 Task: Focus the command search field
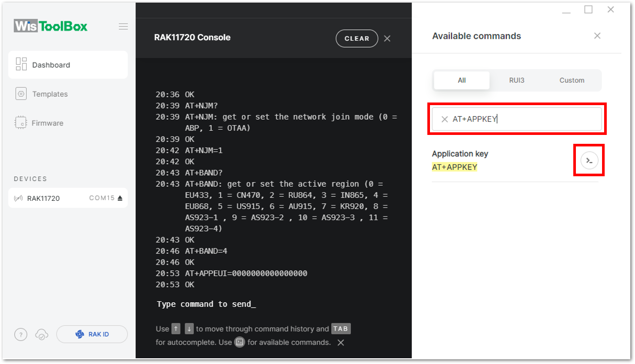517,119
